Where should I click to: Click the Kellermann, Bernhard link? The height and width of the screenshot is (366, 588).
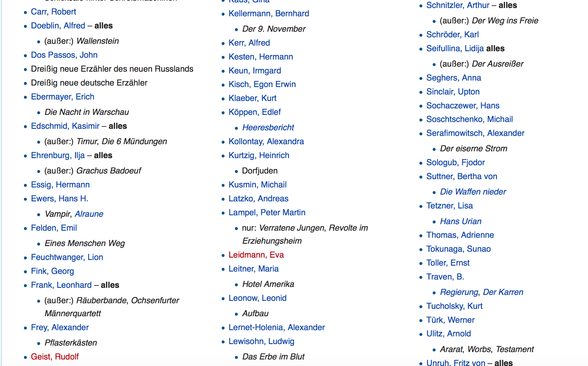point(269,14)
